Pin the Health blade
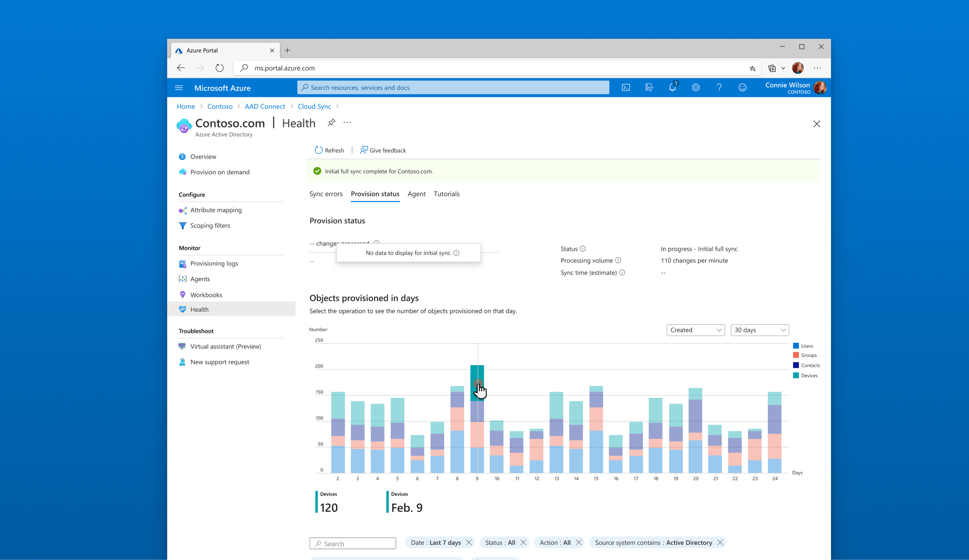Image resolution: width=969 pixels, height=560 pixels. click(x=331, y=123)
